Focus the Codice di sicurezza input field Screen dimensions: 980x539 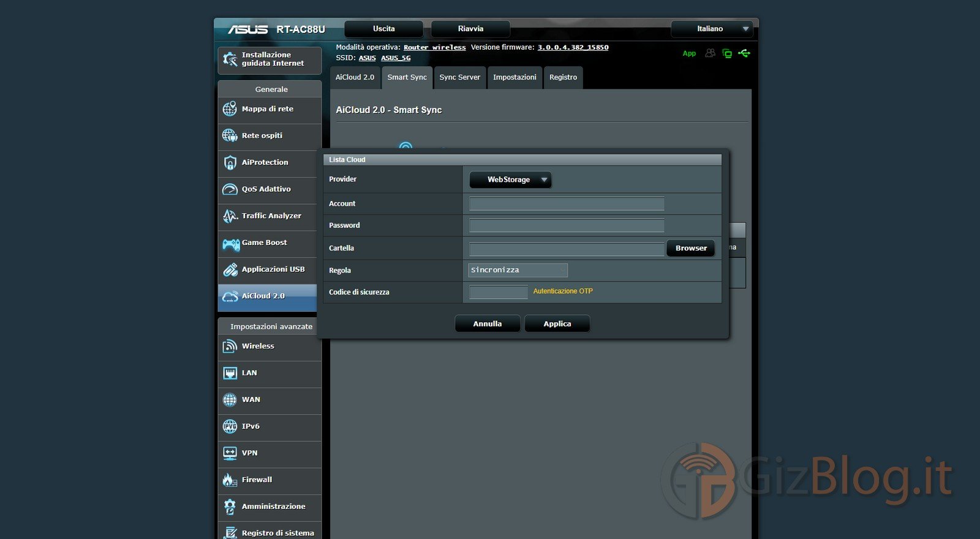tap(498, 292)
